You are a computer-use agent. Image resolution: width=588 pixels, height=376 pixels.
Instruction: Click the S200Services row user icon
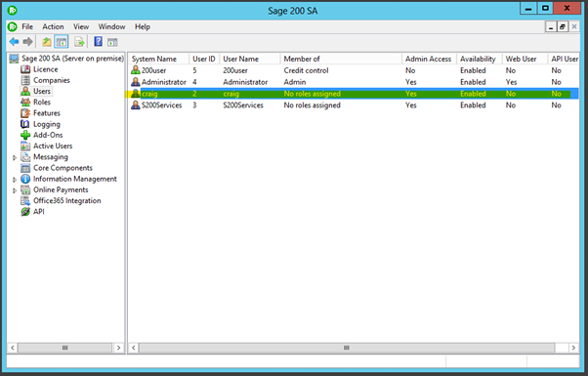coord(136,104)
